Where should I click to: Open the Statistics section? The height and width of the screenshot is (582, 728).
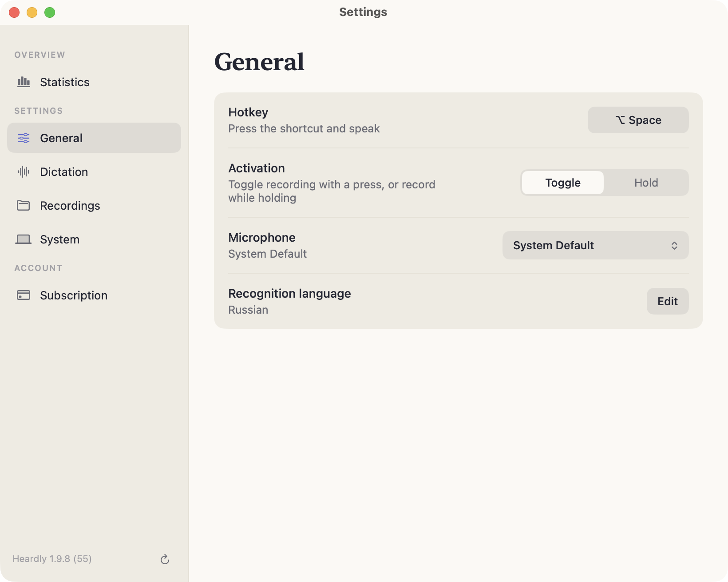tap(94, 82)
